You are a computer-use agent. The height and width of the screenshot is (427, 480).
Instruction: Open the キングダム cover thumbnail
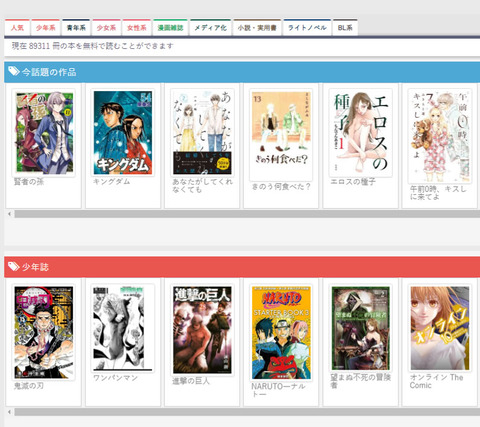pyautogui.click(x=123, y=133)
